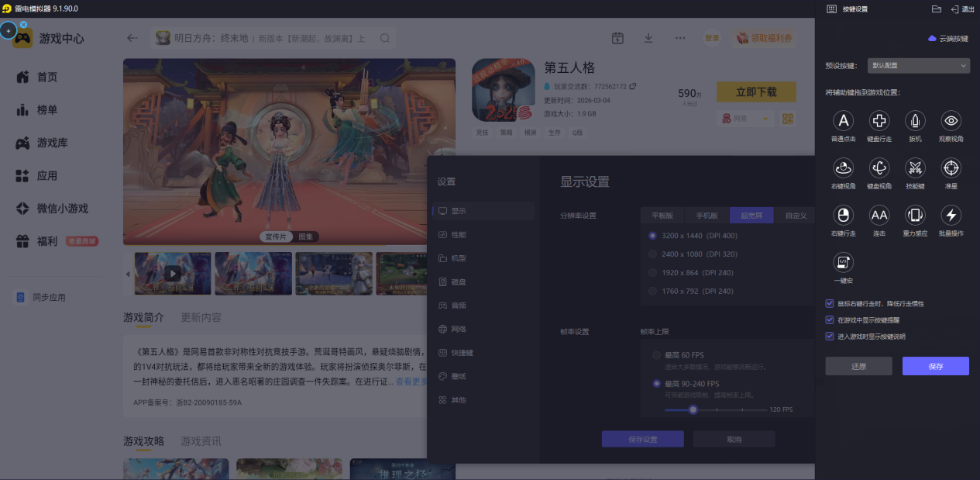Select 1920 x 864 (DPI 240) resolution
The width and height of the screenshot is (980, 480).
(653, 272)
